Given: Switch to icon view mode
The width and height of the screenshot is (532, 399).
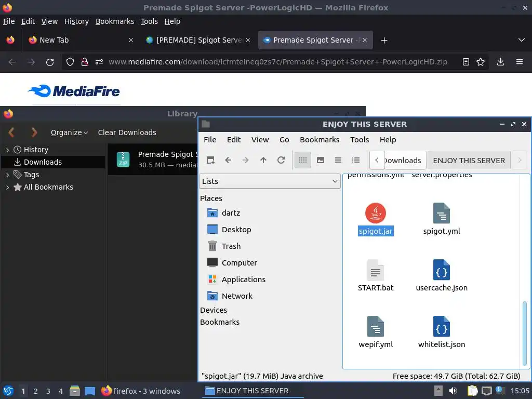Looking at the screenshot, I should coord(303,160).
